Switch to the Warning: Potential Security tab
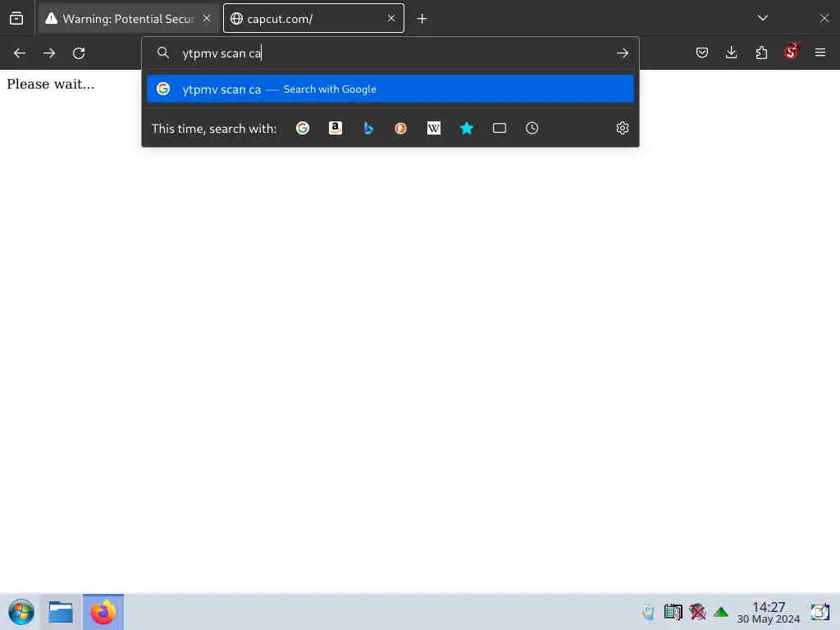840x630 pixels. [x=127, y=19]
